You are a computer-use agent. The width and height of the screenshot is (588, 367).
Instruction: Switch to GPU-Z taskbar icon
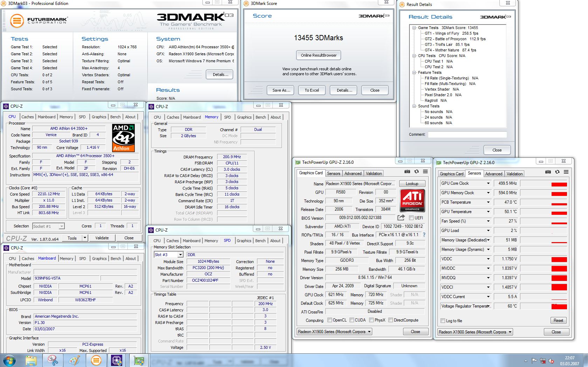coord(139,360)
